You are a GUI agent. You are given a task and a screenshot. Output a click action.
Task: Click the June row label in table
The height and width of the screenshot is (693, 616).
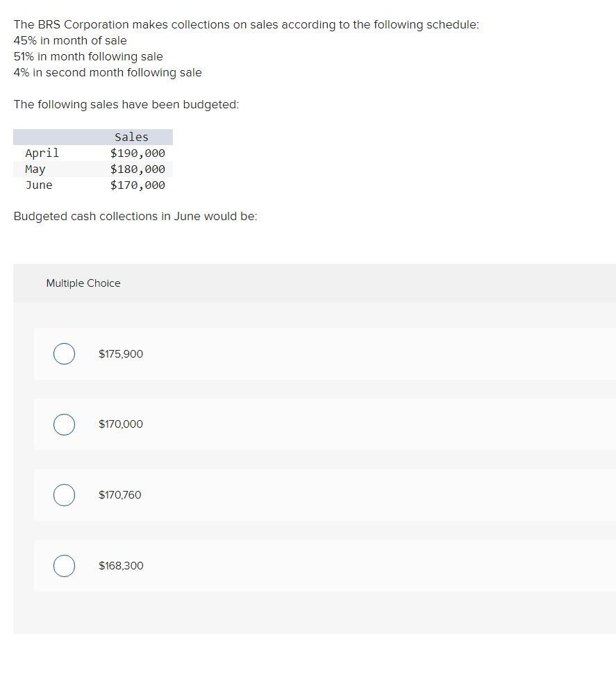[x=38, y=185]
